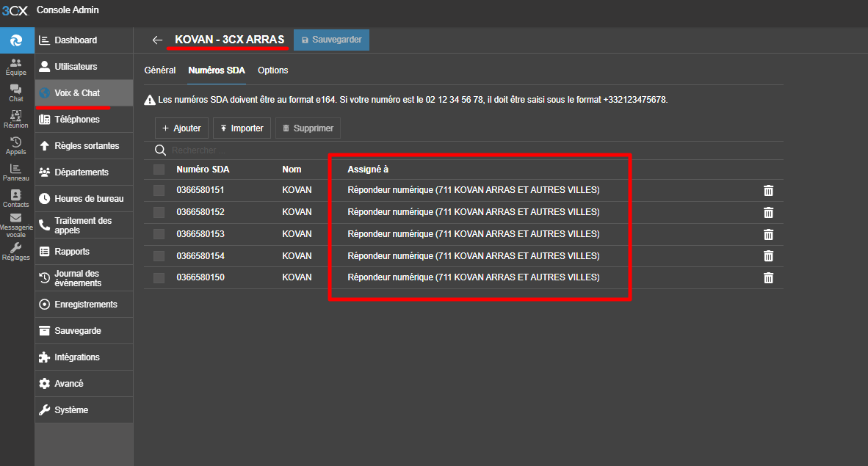Tick checkbox for number 0366580152
This screenshot has width=868, height=466.
(159, 212)
